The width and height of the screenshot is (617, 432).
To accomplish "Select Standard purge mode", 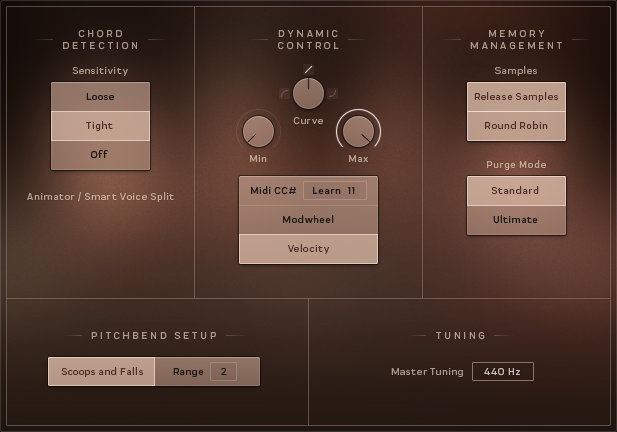I will tap(516, 191).
